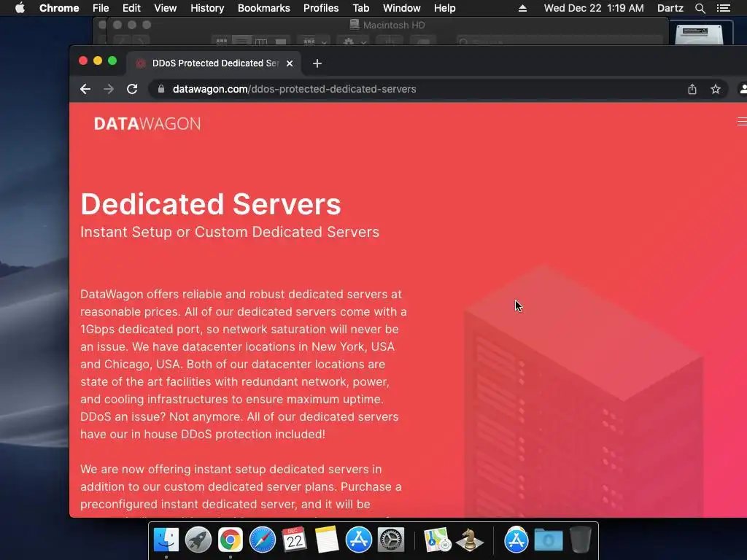This screenshot has width=747, height=560.
Task: Click the padlock site info icon
Action: [x=161, y=89]
